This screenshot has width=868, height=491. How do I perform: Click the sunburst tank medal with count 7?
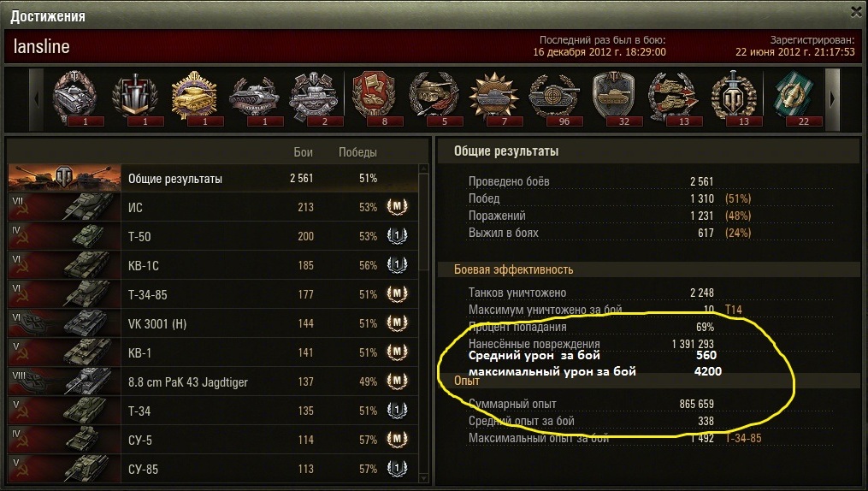[x=493, y=98]
